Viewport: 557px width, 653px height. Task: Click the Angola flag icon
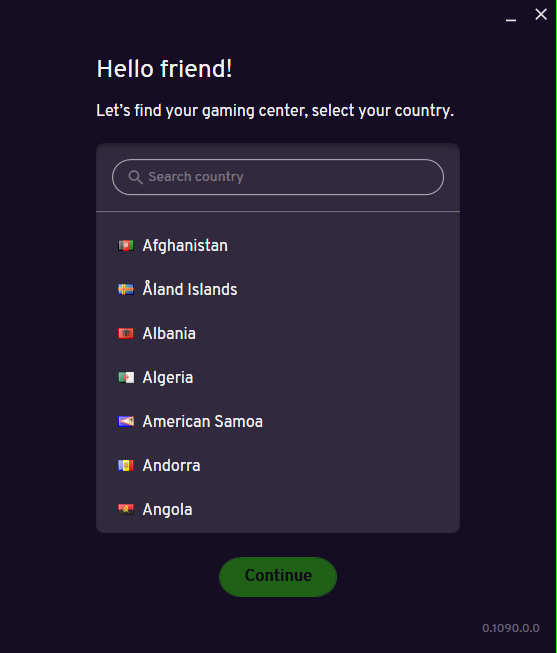[x=126, y=509]
